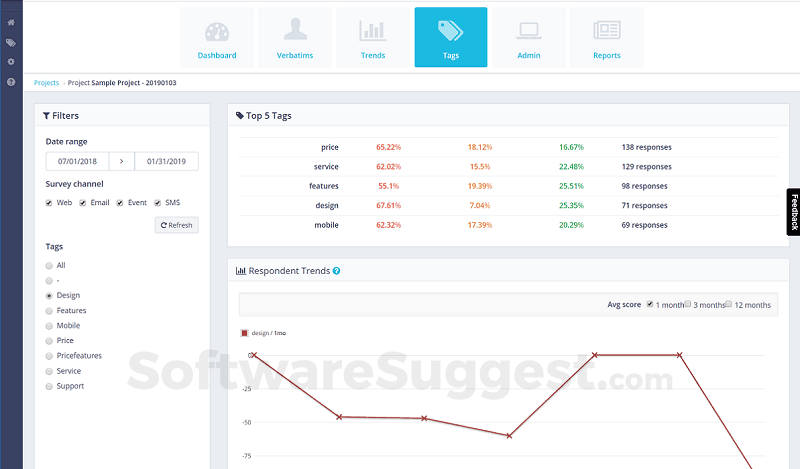Click the home icon in left sidebar
The image size is (800, 469).
pyautogui.click(x=11, y=22)
